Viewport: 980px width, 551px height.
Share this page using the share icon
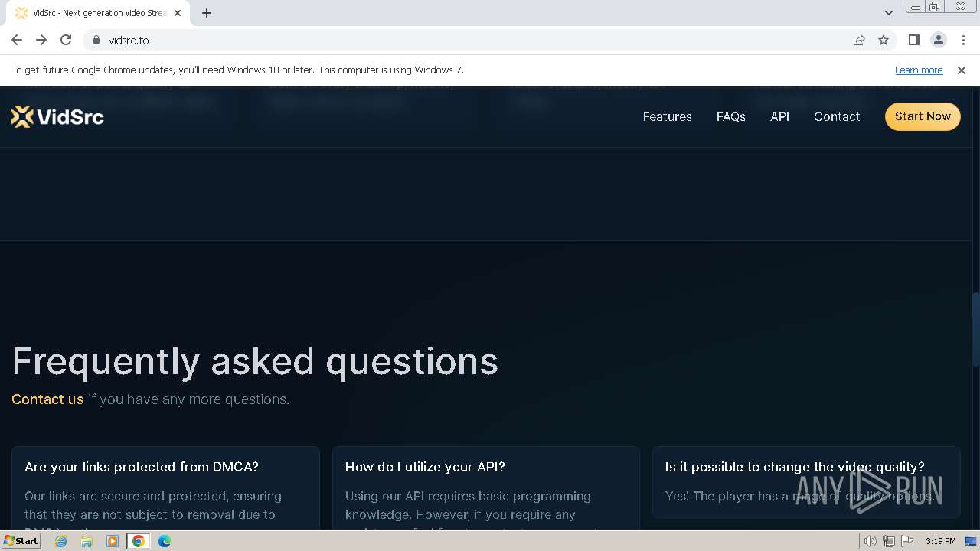859,40
